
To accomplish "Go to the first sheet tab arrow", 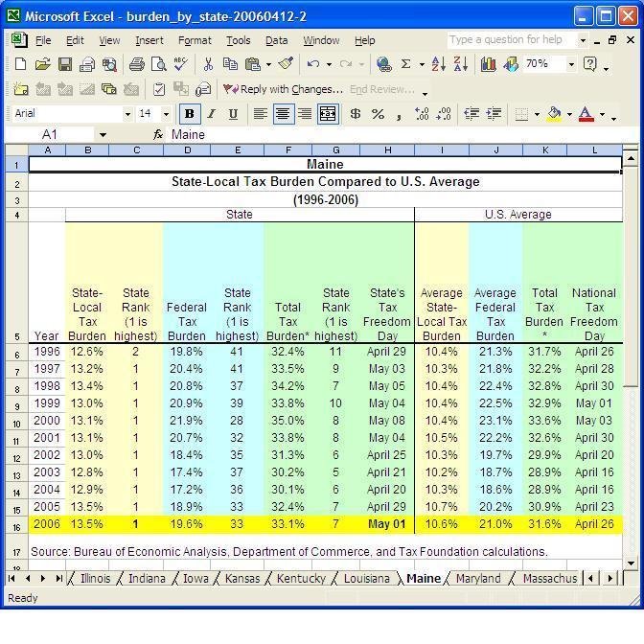I will tap(11, 578).
